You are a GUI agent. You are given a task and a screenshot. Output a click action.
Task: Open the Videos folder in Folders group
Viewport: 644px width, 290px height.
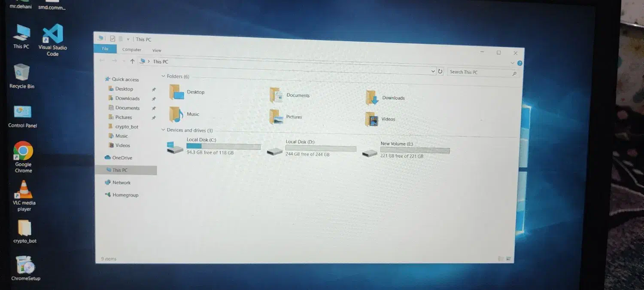(x=380, y=119)
